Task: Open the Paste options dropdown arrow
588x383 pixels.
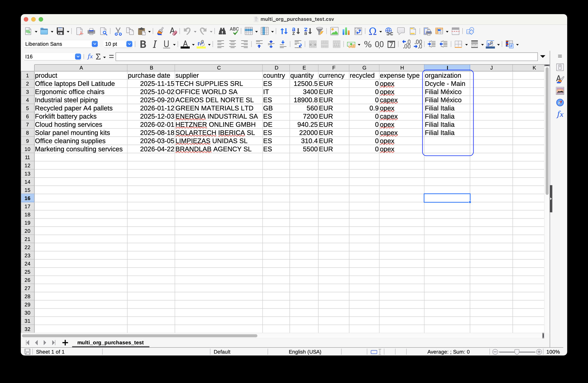Action: pyautogui.click(x=149, y=31)
